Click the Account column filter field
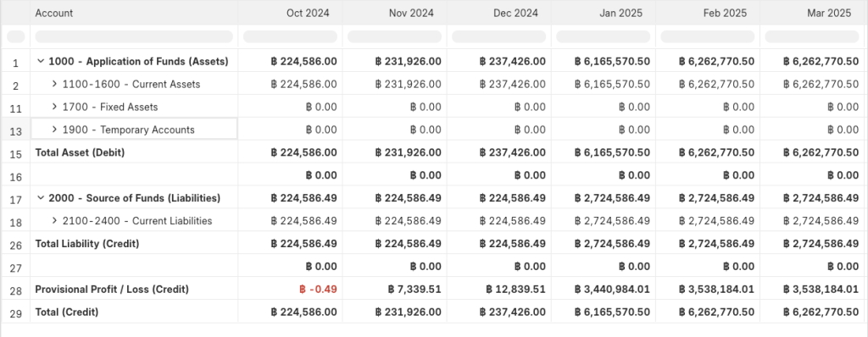Screen dimensions: 868x337 point(134,36)
